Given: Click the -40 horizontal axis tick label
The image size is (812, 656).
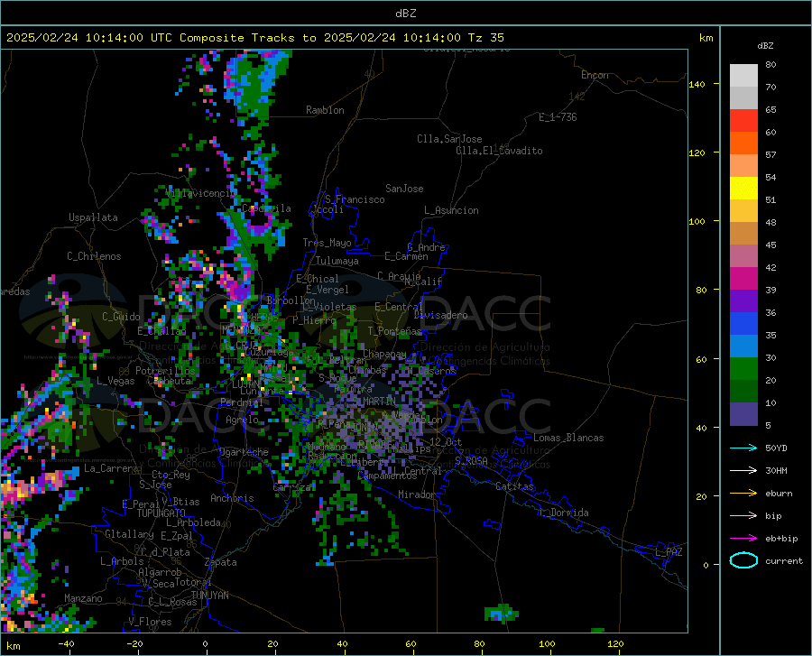Looking at the screenshot, I should [x=65, y=643].
